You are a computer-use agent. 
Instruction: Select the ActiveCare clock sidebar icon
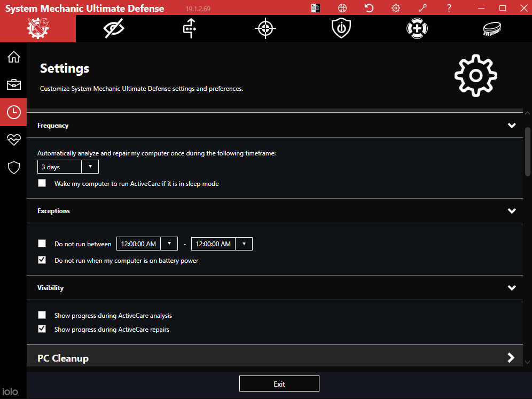pos(13,112)
